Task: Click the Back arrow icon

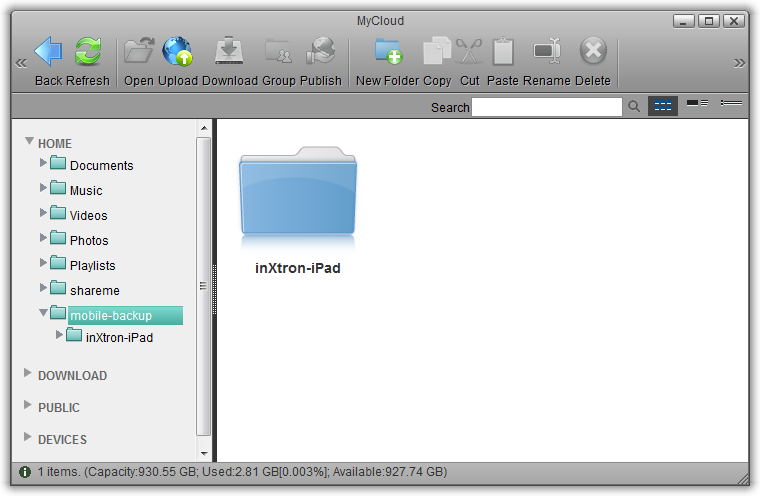Action: click(48, 52)
